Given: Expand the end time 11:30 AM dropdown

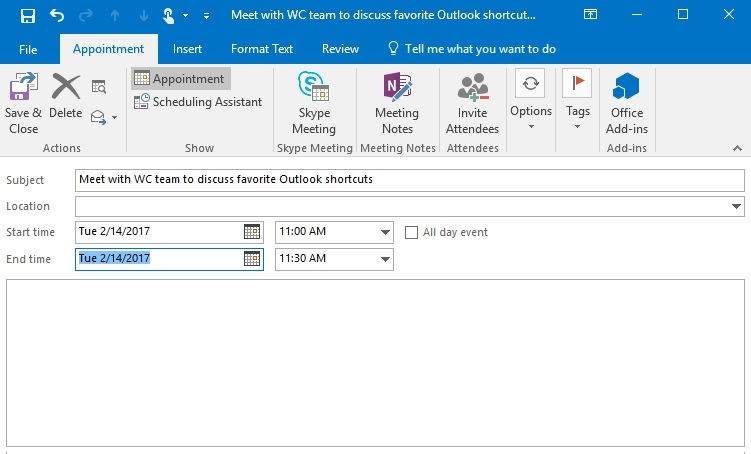Looking at the screenshot, I should coord(385,259).
